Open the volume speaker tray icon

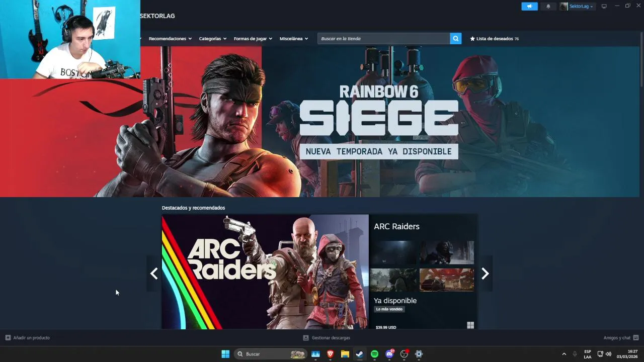pos(609,354)
